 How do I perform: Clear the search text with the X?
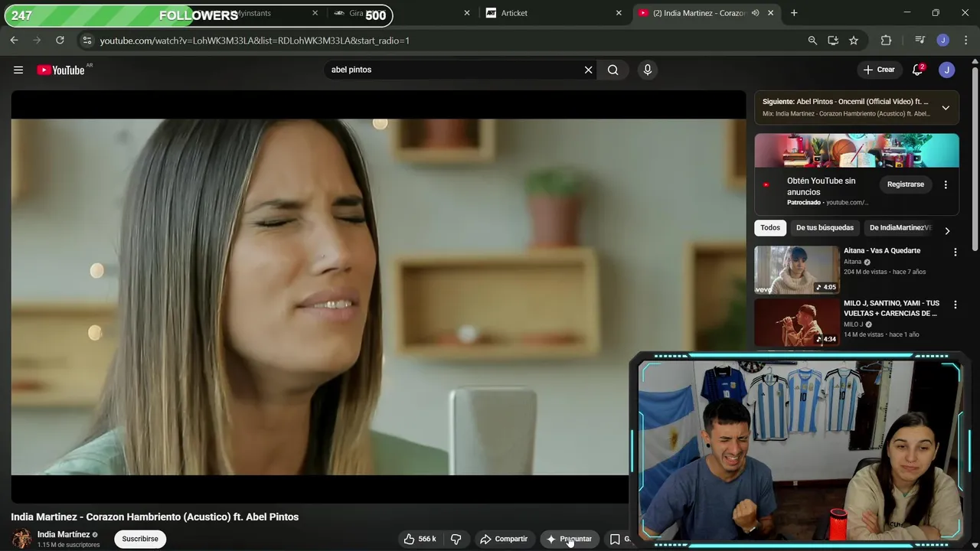(588, 70)
